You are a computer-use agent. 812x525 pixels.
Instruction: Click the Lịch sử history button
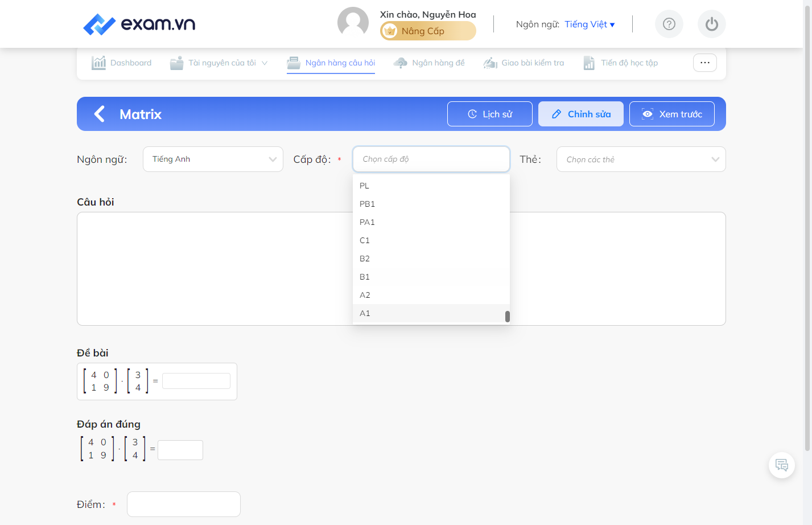coord(490,114)
